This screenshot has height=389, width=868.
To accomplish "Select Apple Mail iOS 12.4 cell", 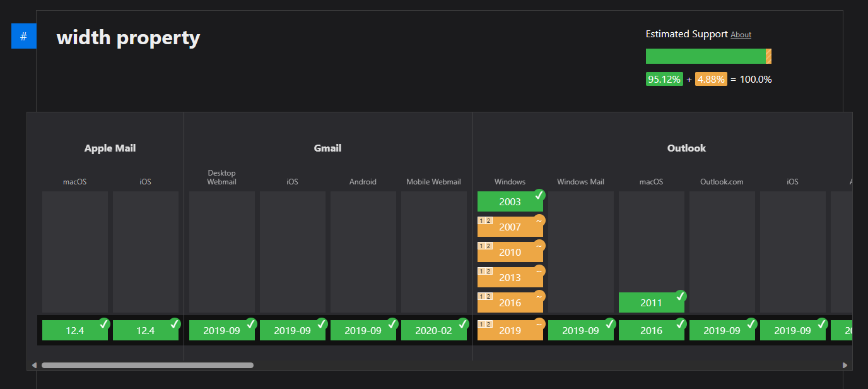I will click(146, 330).
